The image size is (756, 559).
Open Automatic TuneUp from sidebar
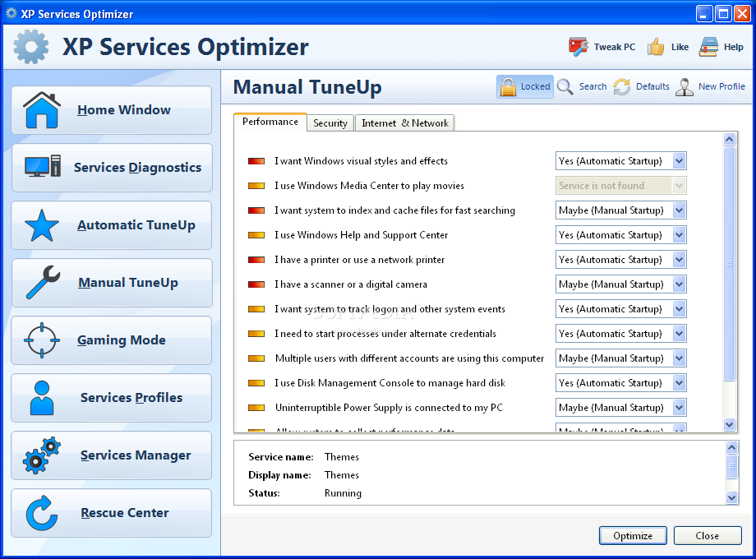pyautogui.click(x=112, y=225)
